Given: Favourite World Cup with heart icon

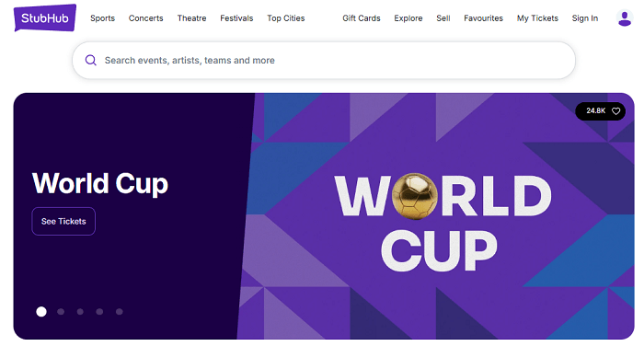Looking at the screenshot, I should [615, 111].
